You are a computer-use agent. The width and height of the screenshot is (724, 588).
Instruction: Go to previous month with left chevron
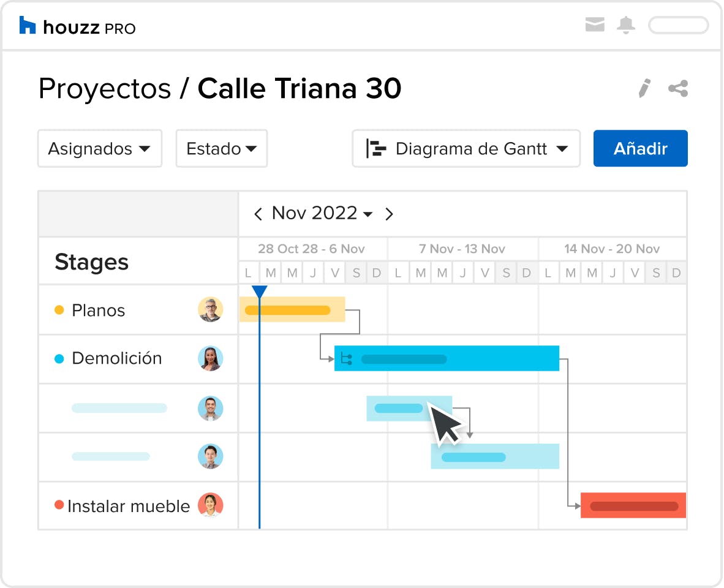pyautogui.click(x=258, y=214)
